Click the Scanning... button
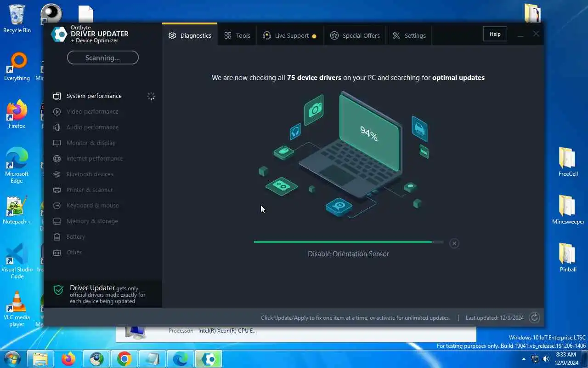588x368 pixels. coord(103,57)
